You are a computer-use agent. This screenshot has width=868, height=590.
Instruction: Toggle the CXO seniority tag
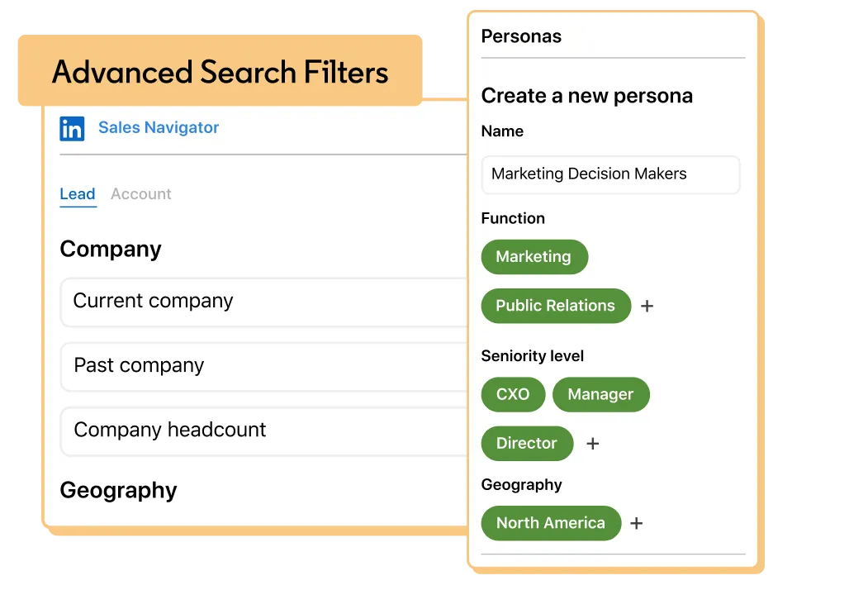513,394
